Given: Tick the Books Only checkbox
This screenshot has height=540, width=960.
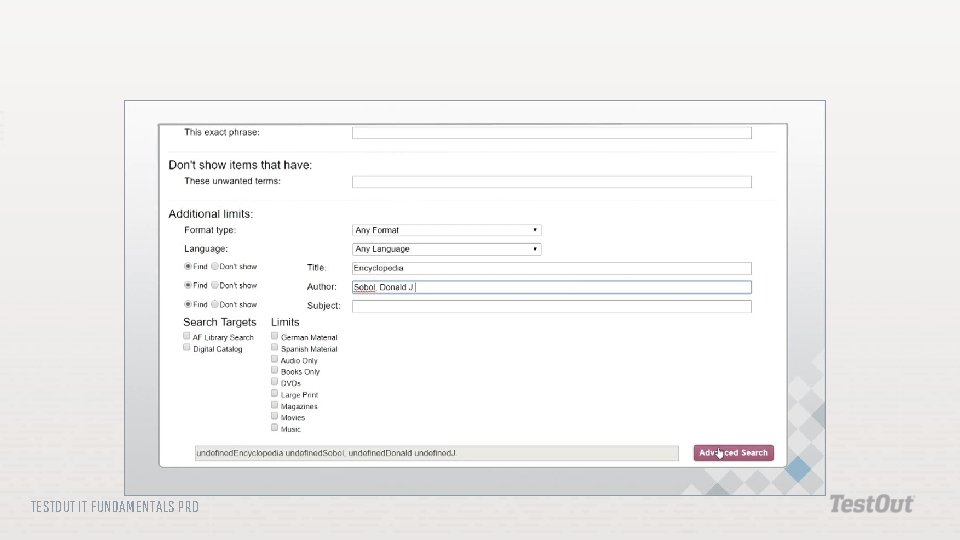Looking at the screenshot, I should pos(274,370).
